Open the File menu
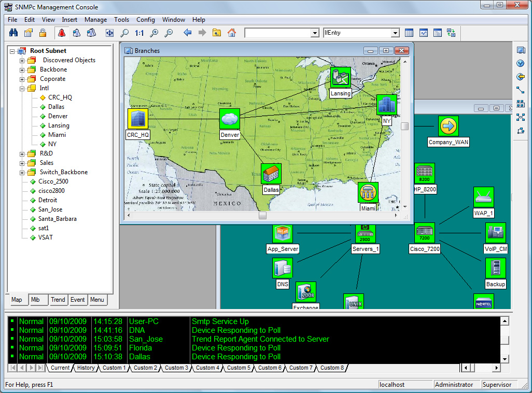Viewport: 532px width, 393px height. coord(12,20)
